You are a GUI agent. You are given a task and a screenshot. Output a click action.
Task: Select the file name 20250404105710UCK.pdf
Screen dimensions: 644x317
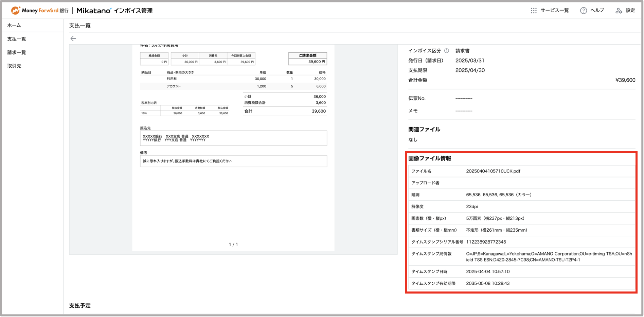click(493, 171)
